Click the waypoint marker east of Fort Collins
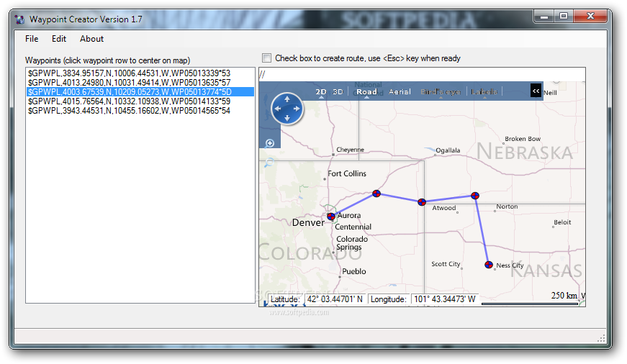The height and width of the screenshot is (364, 627). (x=376, y=194)
